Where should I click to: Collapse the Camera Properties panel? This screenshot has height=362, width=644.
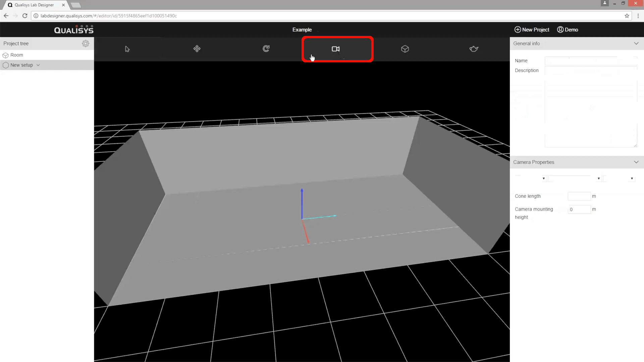tap(636, 162)
